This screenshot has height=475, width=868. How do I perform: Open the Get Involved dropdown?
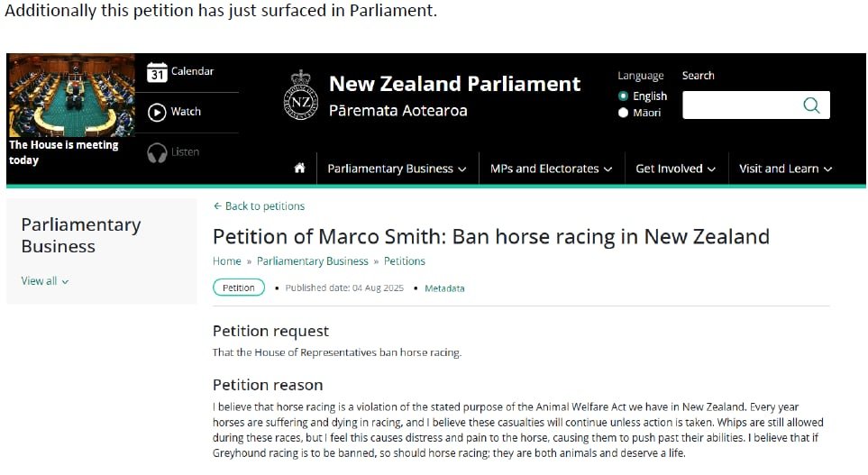coord(676,169)
